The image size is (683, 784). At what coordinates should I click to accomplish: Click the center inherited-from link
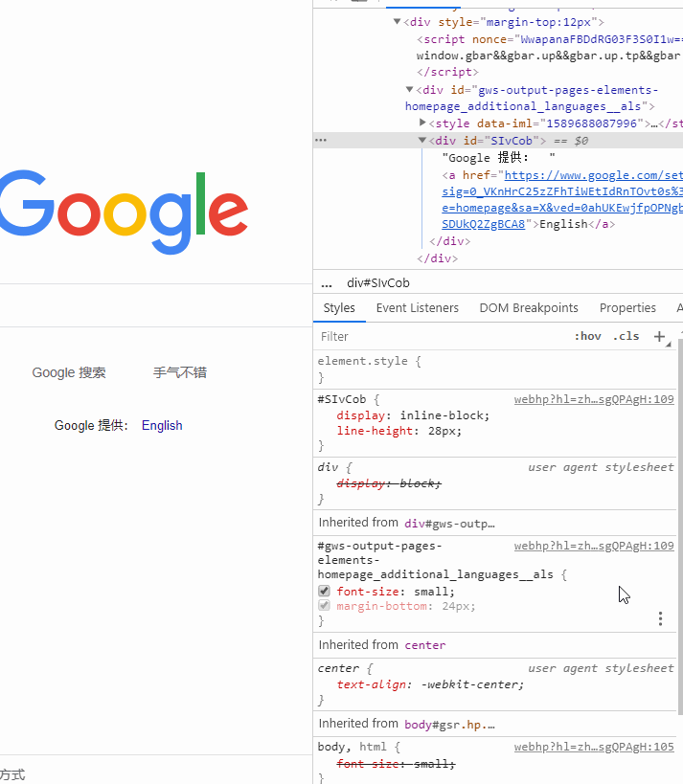(424, 645)
